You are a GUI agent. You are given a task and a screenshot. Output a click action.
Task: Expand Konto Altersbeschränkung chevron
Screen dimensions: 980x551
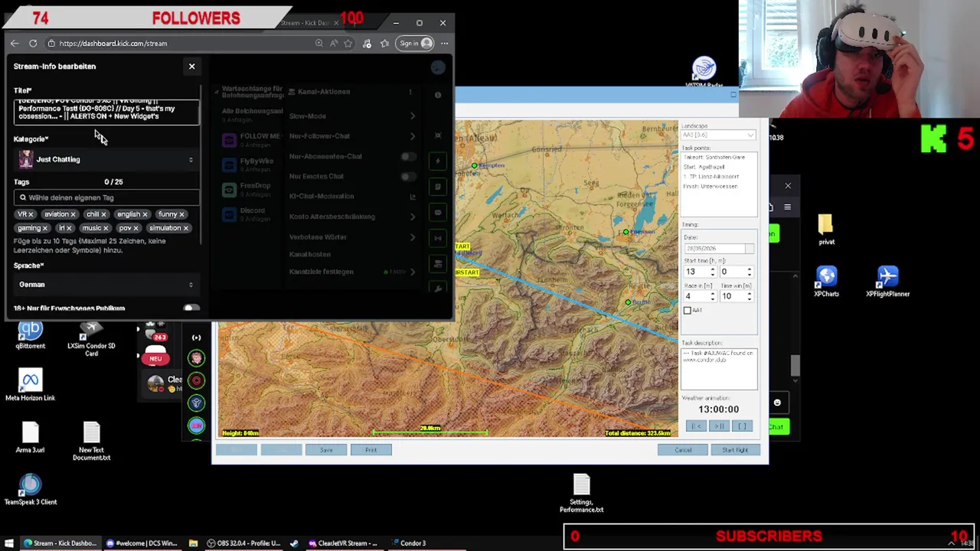[x=413, y=217]
